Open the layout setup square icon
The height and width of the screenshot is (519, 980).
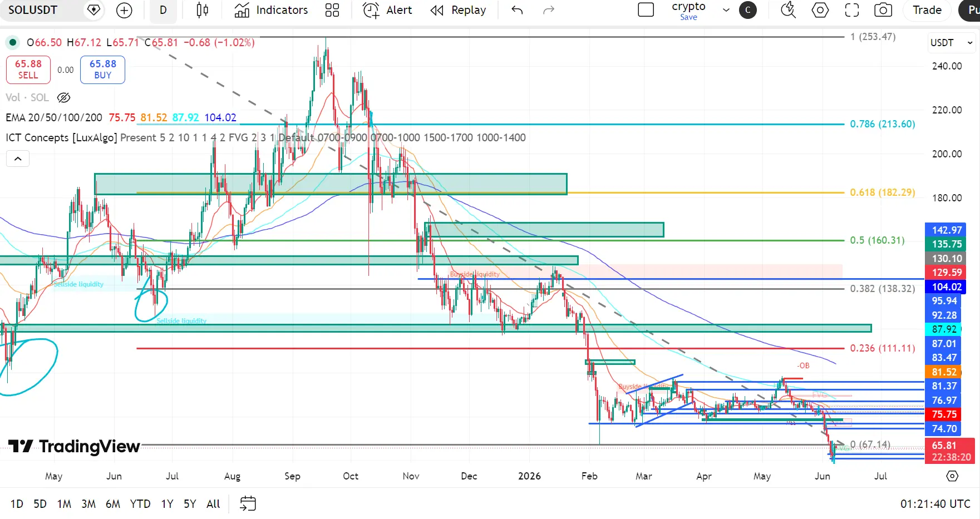tap(646, 10)
